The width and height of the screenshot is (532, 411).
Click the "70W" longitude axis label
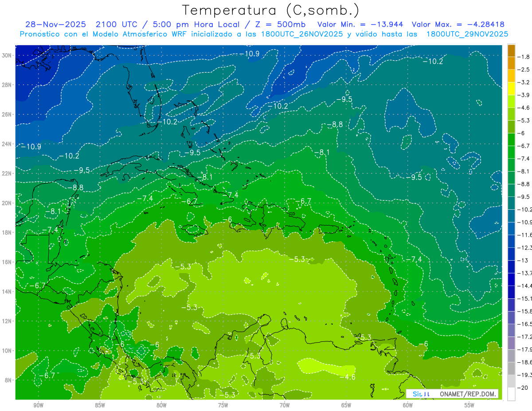click(x=285, y=406)
